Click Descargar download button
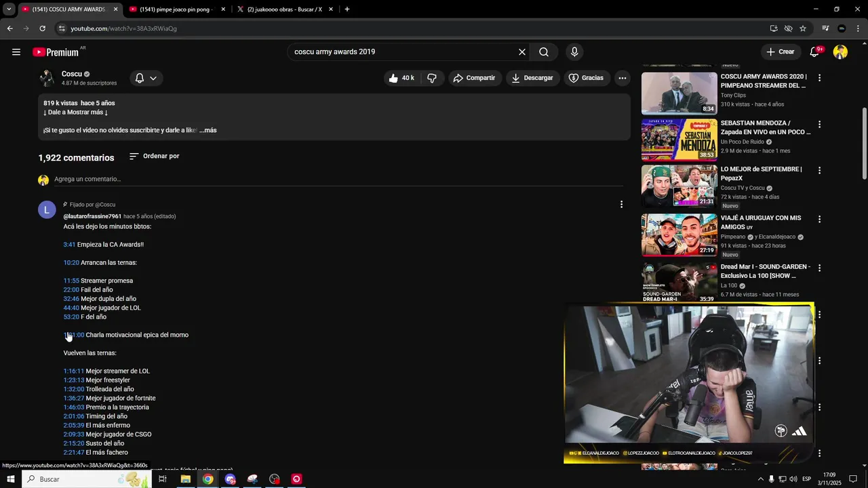Screen dimensions: 868x488 [532, 78]
